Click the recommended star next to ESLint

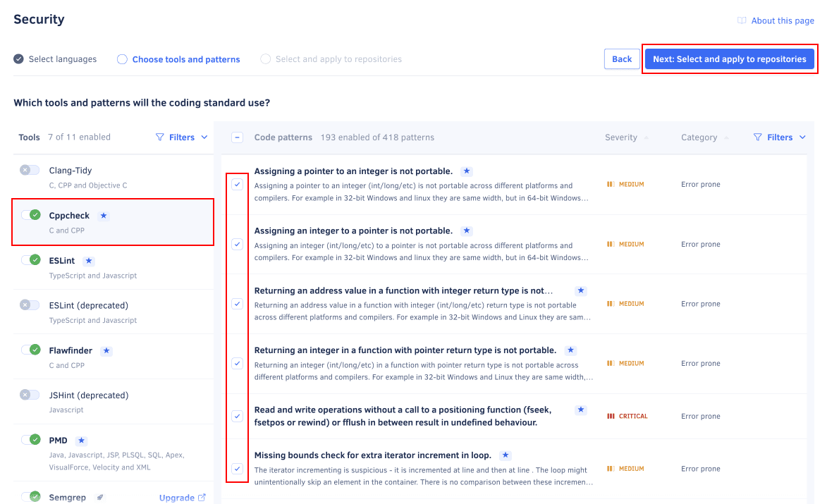[x=89, y=260]
